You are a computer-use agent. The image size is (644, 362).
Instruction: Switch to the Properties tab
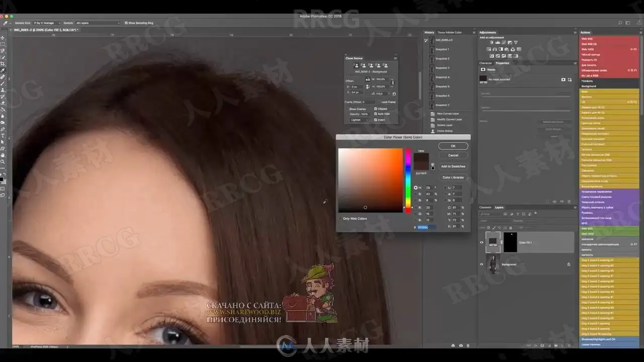(x=503, y=63)
